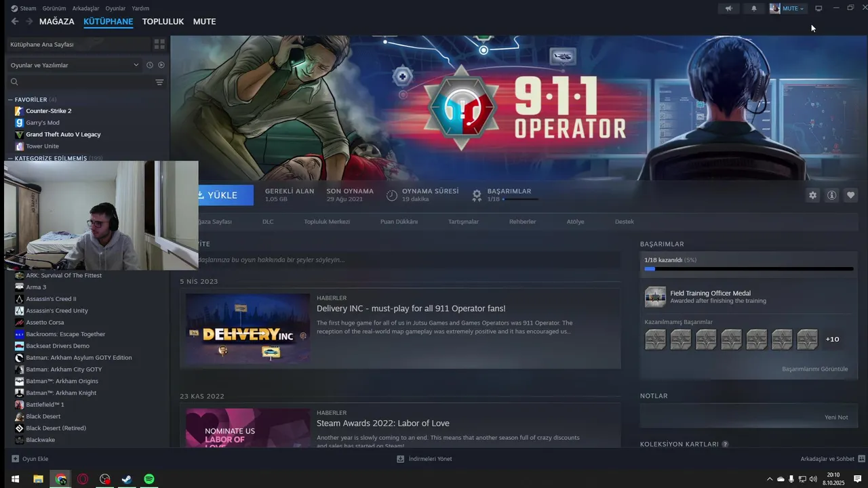Open the Oyunlar menu
The image size is (868, 488).
coord(115,8)
